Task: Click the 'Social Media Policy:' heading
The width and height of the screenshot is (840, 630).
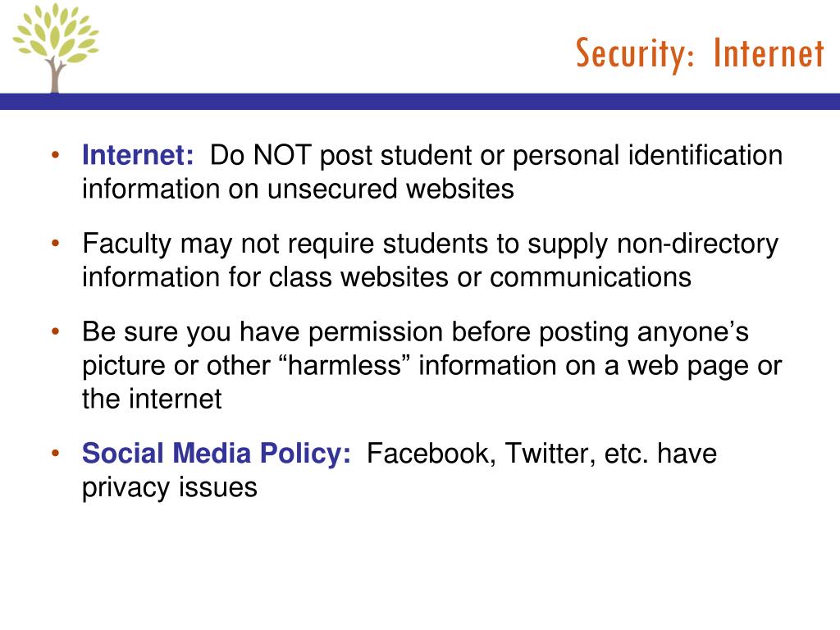Action: tap(217, 453)
